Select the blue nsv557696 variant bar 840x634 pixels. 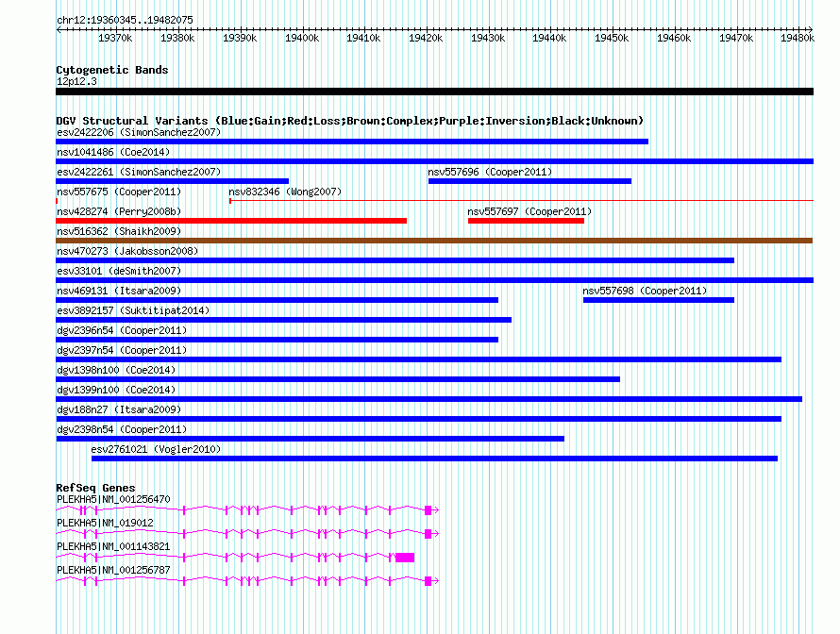[x=529, y=181]
